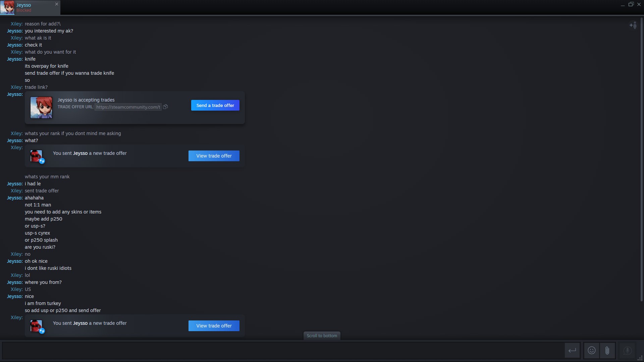The image size is (644, 362).
Task: Select the Jeysso chat tab
Action: (x=34, y=7)
